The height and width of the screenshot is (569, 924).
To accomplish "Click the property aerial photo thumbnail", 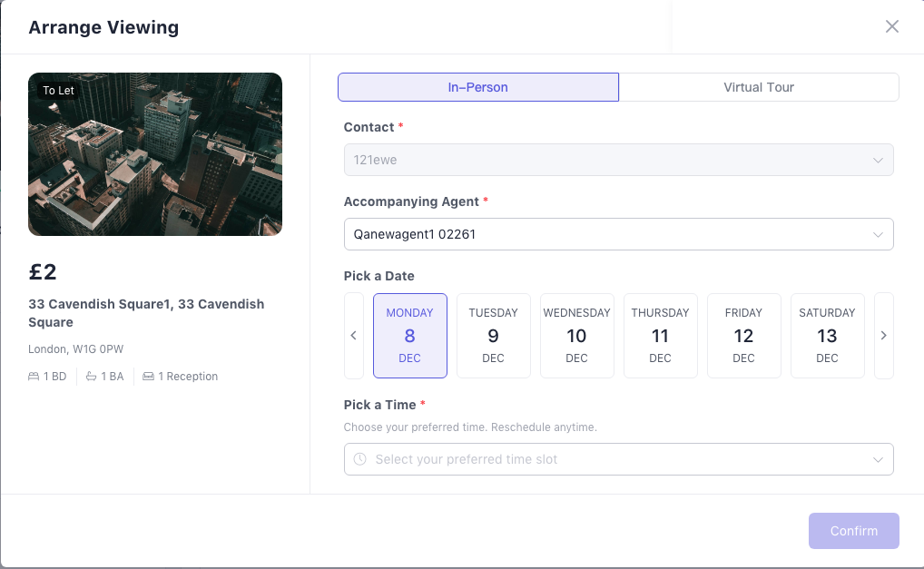I will coord(155,154).
